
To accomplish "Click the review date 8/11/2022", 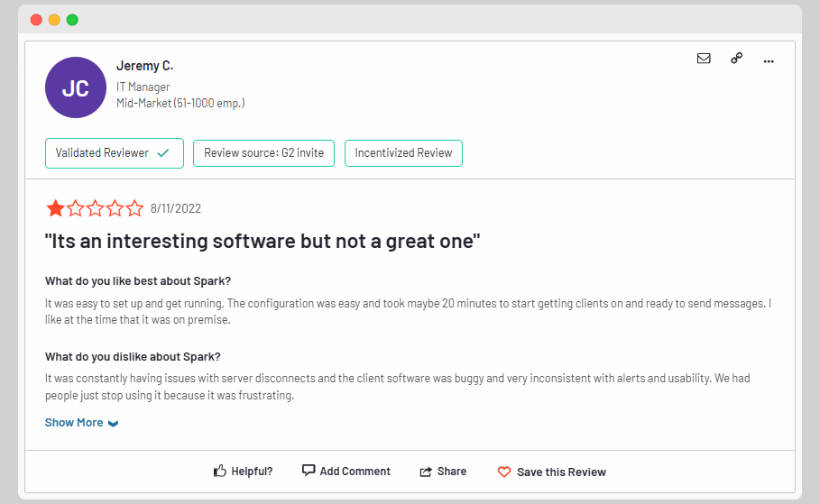I will pos(176,208).
